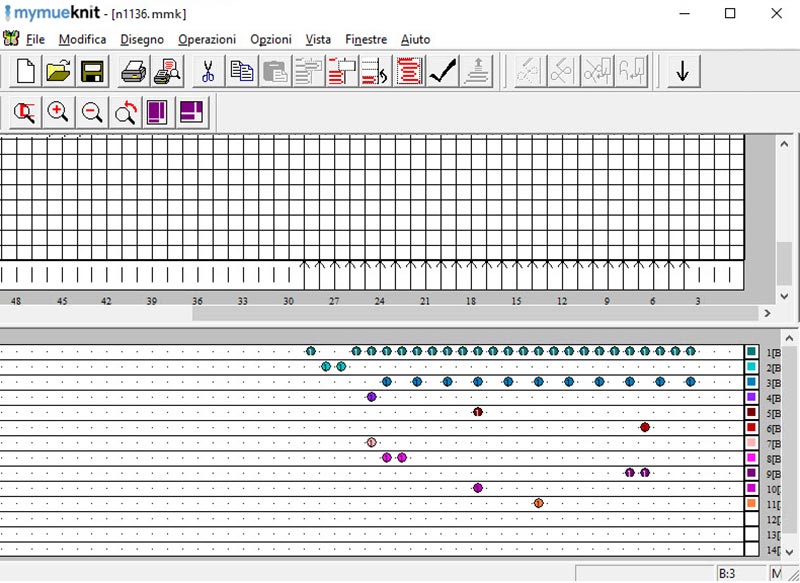Click the Zoom In magnifier icon

click(58, 112)
